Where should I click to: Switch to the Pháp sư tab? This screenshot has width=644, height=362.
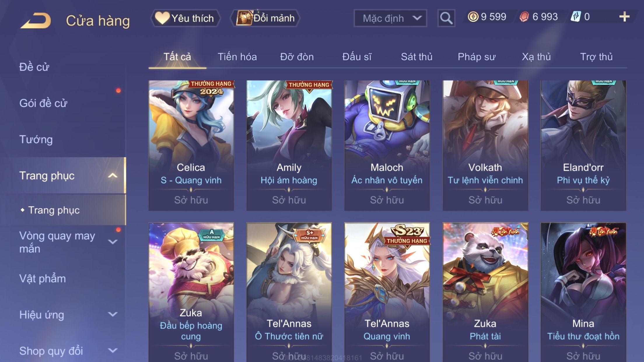(x=477, y=57)
